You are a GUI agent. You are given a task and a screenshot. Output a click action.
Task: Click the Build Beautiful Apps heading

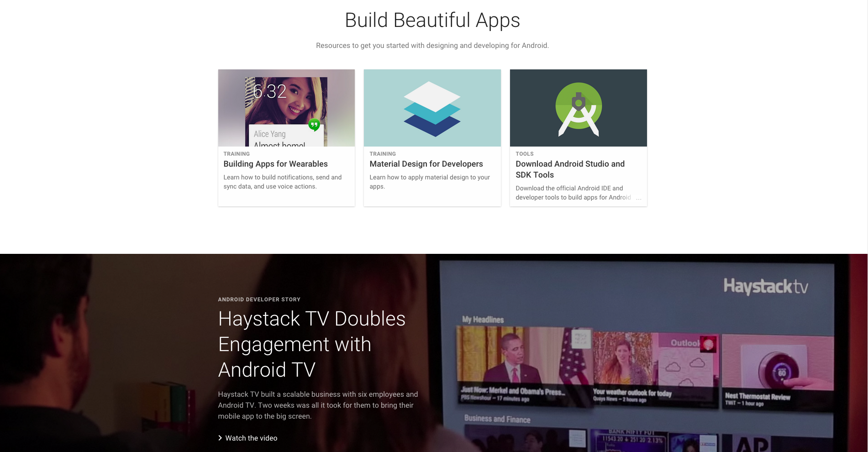click(432, 20)
